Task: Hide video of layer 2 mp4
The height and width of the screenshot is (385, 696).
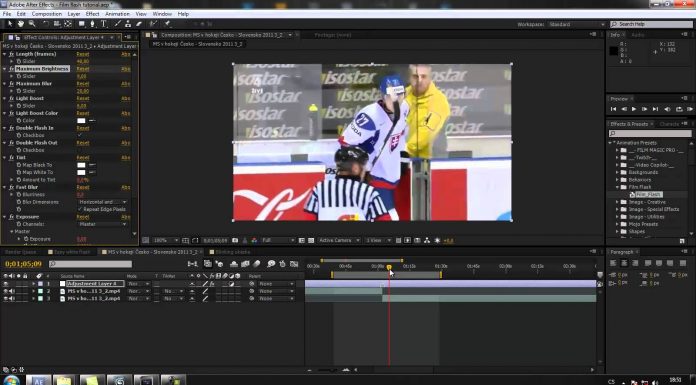Action: coord(6,291)
